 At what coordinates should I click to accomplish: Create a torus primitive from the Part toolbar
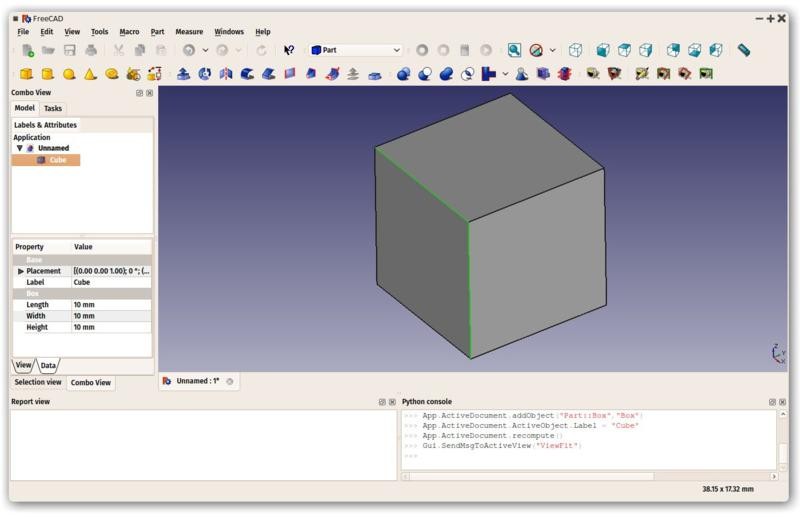point(112,74)
